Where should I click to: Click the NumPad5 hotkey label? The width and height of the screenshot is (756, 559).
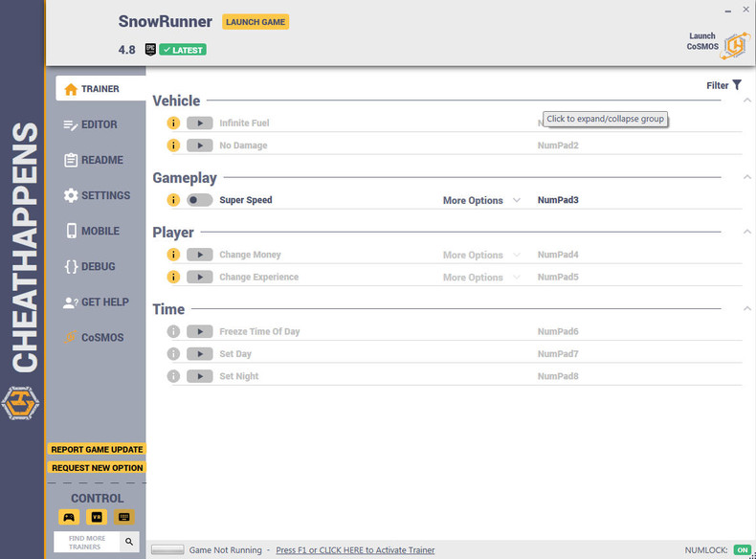click(558, 277)
